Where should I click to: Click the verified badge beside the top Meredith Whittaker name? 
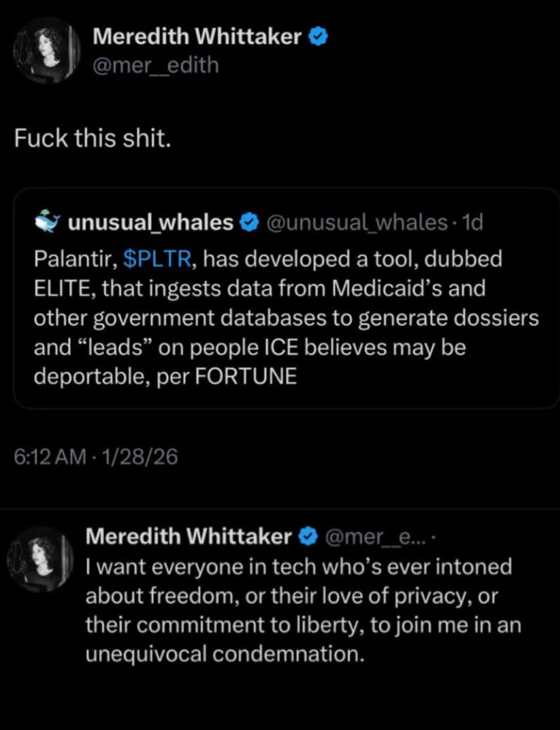tap(319, 37)
